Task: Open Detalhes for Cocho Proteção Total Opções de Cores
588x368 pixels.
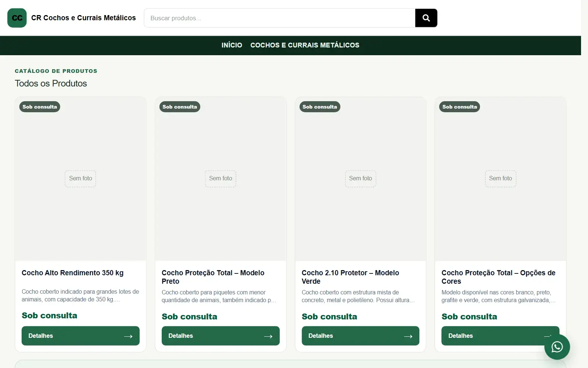Action: pos(500,336)
